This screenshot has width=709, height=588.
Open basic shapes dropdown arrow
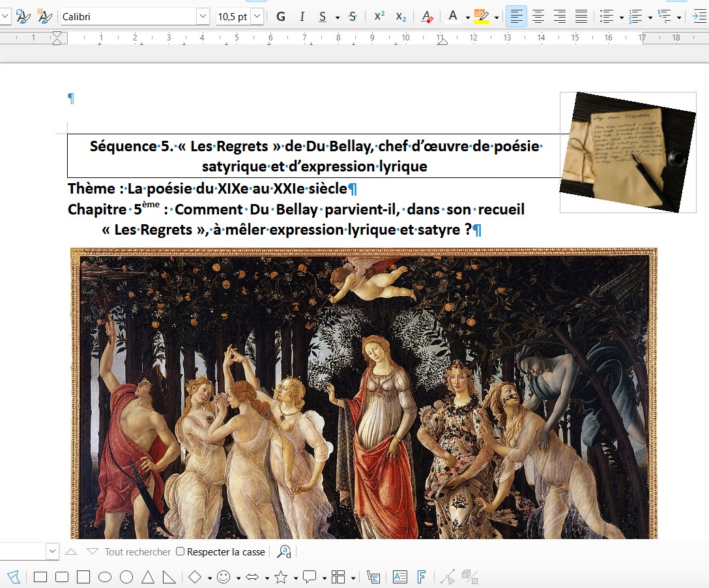pyautogui.click(x=210, y=578)
